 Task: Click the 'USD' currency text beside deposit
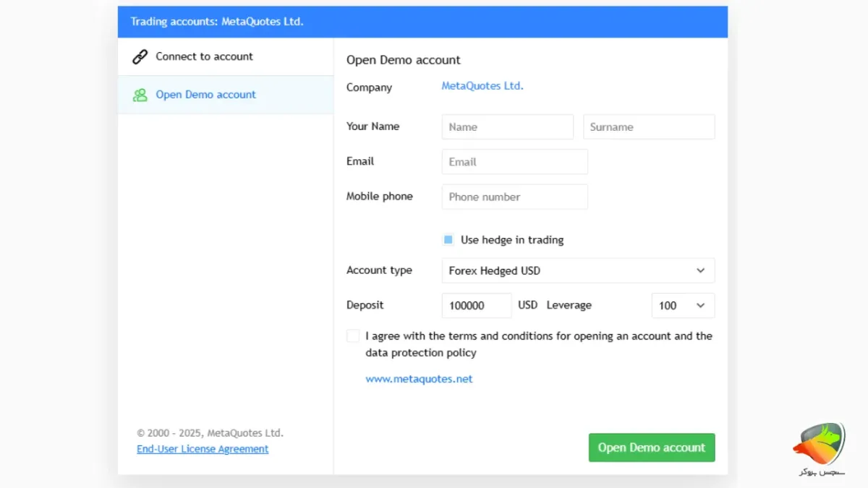[528, 305]
